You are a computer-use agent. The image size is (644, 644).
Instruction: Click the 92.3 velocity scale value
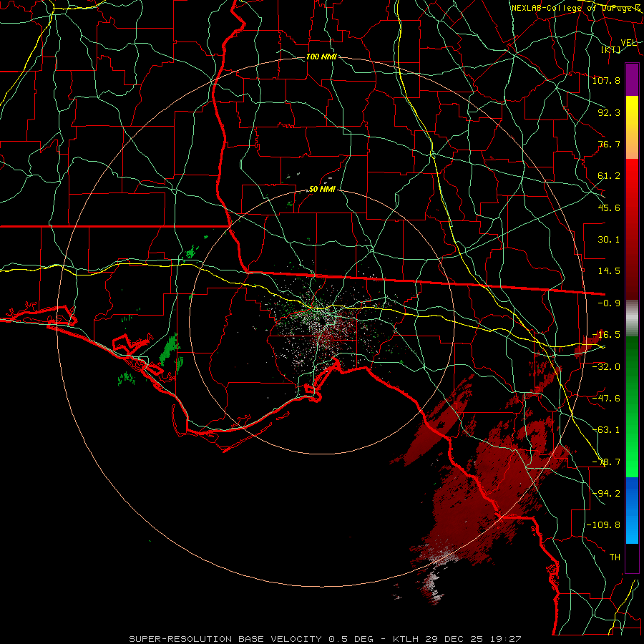click(609, 112)
